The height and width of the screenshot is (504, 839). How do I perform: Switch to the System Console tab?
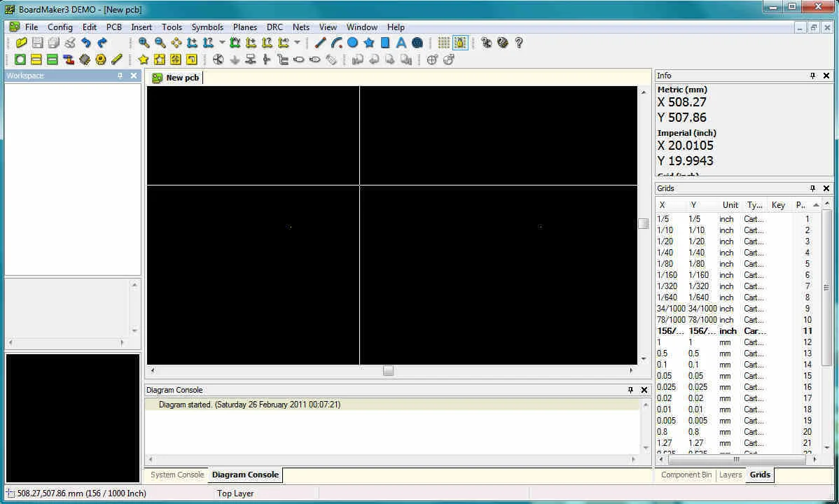coord(176,475)
